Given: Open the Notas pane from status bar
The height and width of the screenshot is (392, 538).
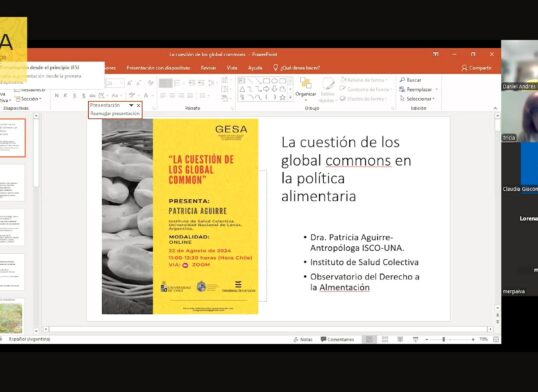Looking at the screenshot, I should click(303, 339).
